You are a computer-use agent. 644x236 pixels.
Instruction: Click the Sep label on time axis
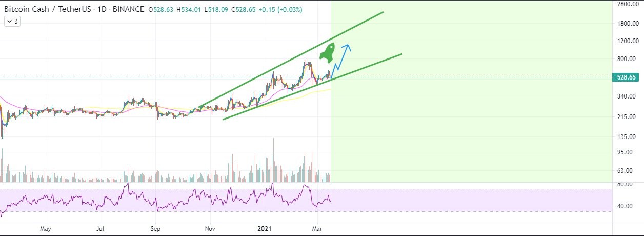[156, 228]
